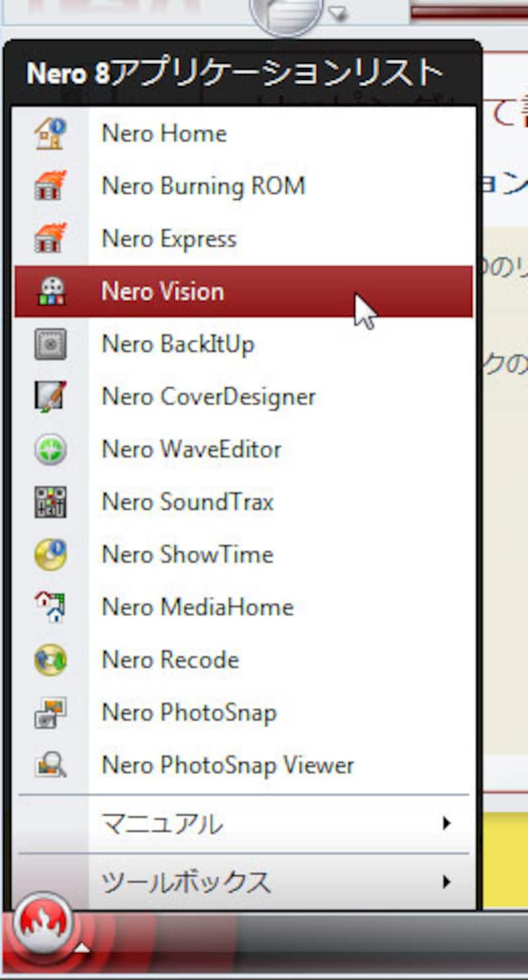Screen dimensions: 528x980
Task: Expand the ツールボックス submenu arrow
Action: pyautogui.click(x=447, y=882)
